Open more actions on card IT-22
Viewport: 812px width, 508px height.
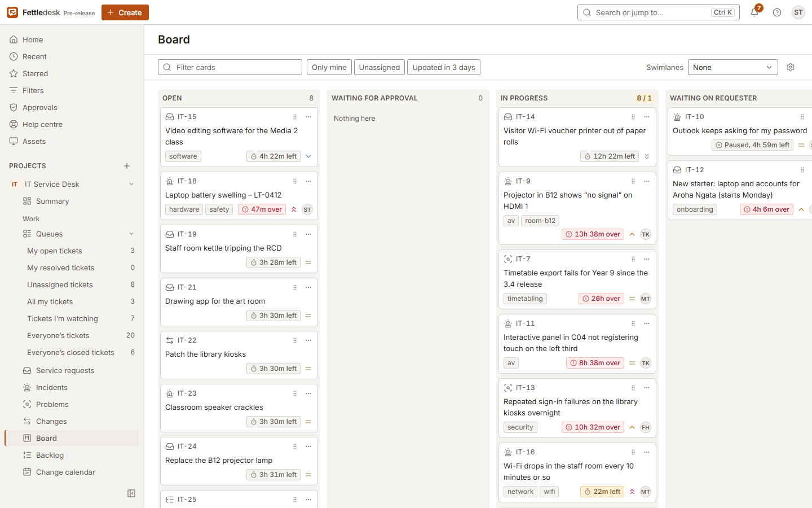(308, 340)
